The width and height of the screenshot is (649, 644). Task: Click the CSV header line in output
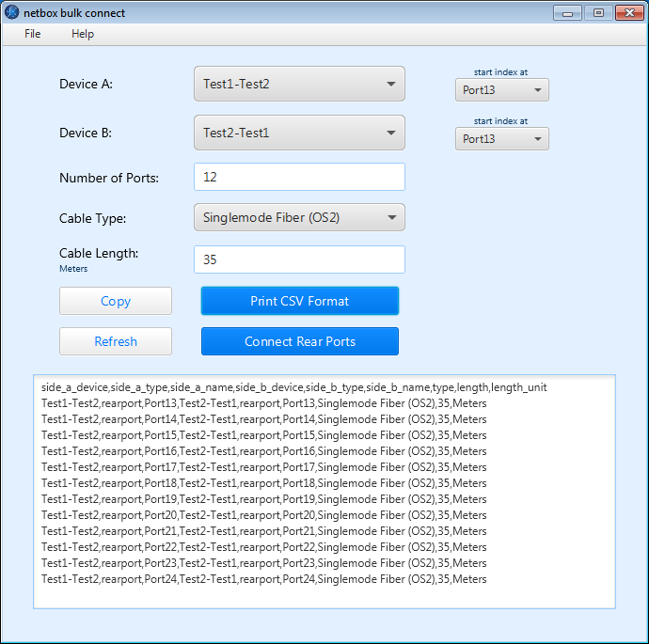coord(293,387)
